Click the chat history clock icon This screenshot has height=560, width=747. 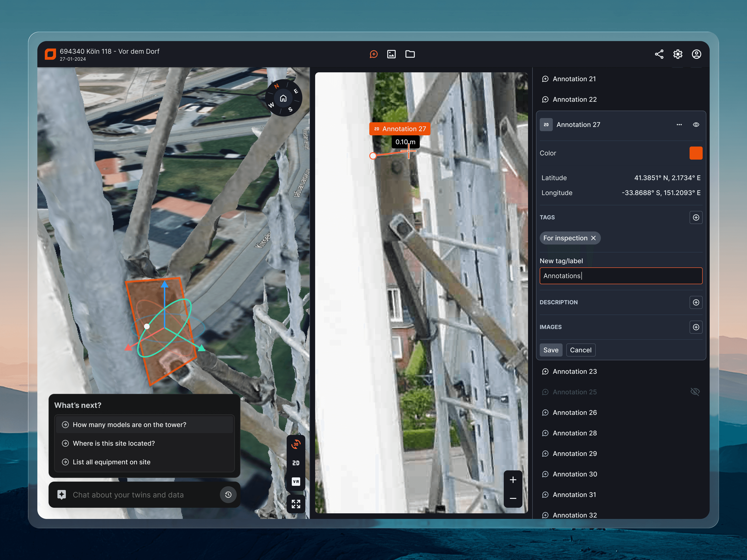tap(228, 494)
